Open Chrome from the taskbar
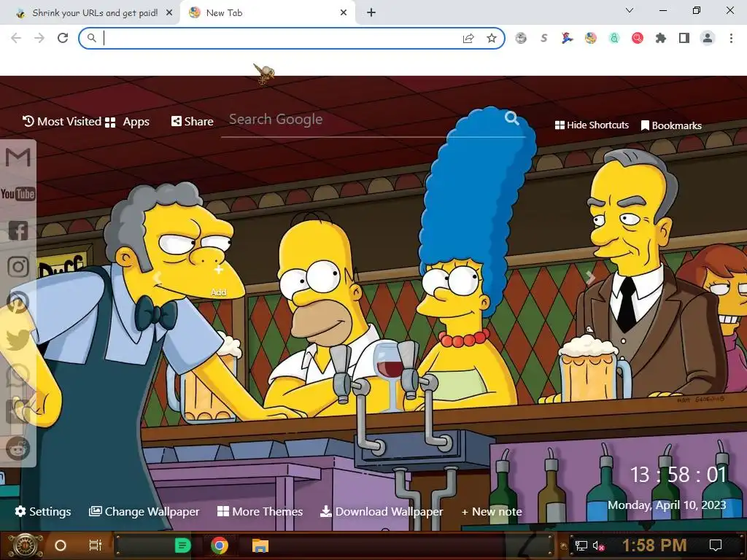This screenshot has width=747, height=560. (x=219, y=545)
